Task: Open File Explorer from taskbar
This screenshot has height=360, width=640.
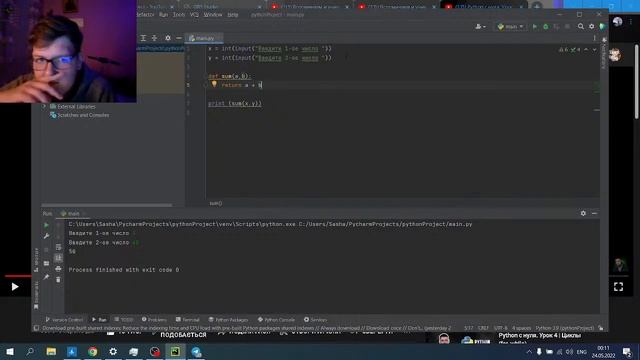Action: coord(51,351)
